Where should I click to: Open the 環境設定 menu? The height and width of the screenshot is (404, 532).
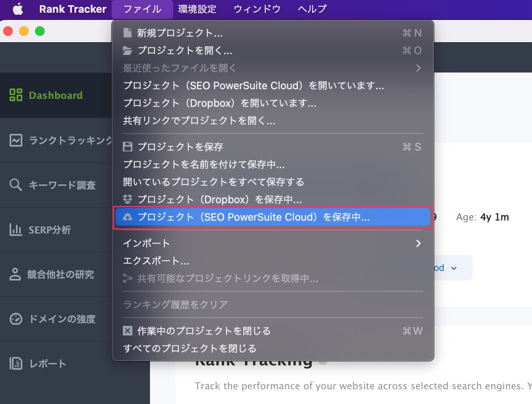[197, 9]
